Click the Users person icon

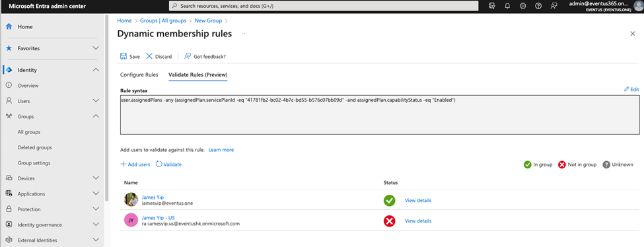pyautogui.click(x=9, y=100)
